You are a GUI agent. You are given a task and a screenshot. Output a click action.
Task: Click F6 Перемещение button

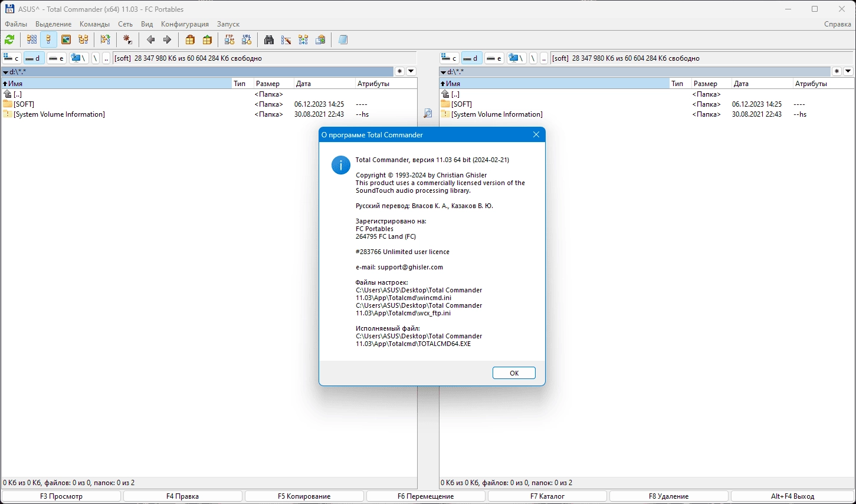click(x=426, y=496)
